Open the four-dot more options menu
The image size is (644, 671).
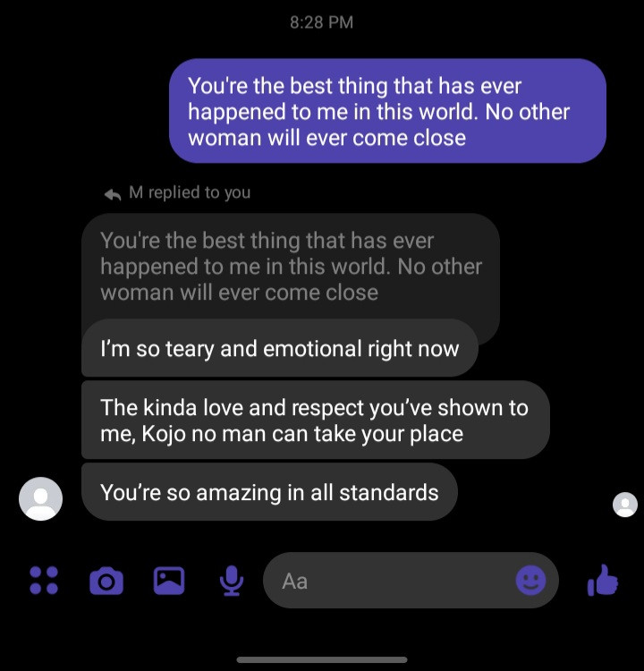click(44, 581)
